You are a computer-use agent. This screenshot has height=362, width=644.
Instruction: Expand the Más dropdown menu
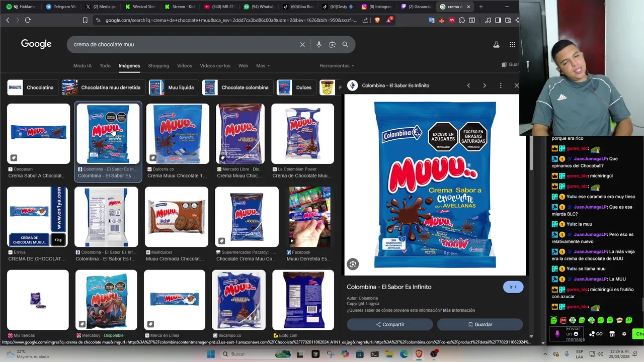click(x=263, y=66)
